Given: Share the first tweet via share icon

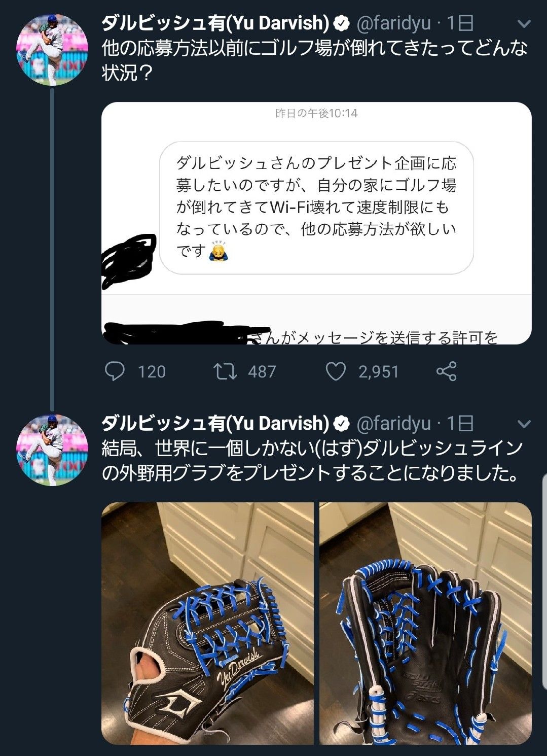Looking at the screenshot, I should pyautogui.click(x=446, y=371).
